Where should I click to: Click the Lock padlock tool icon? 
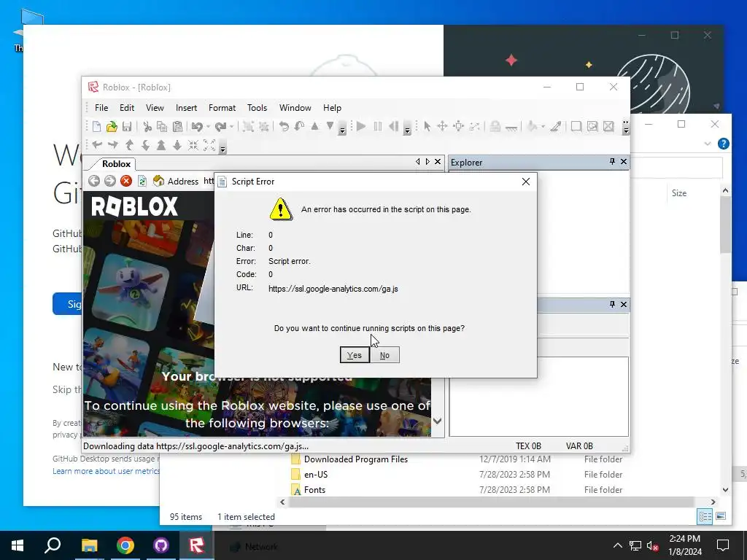pos(495,127)
